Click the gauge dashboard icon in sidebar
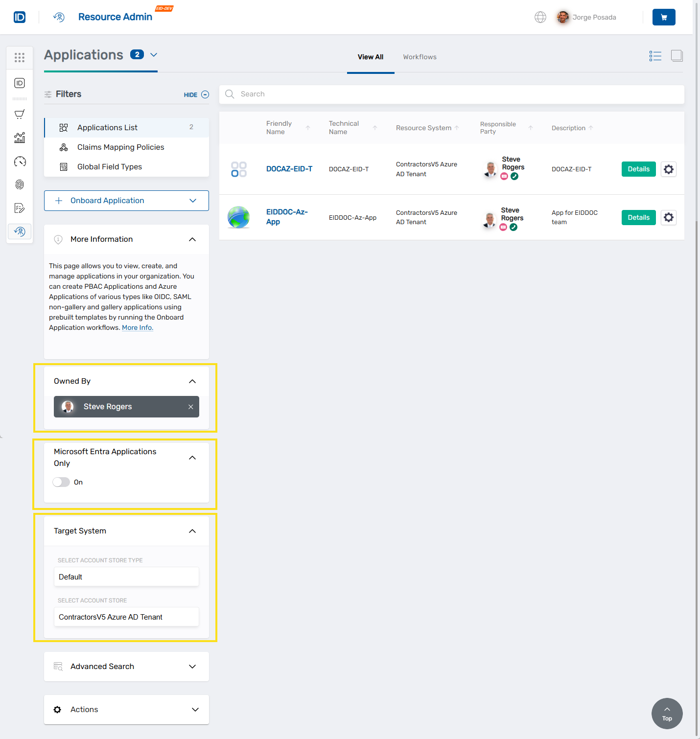 click(20, 162)
